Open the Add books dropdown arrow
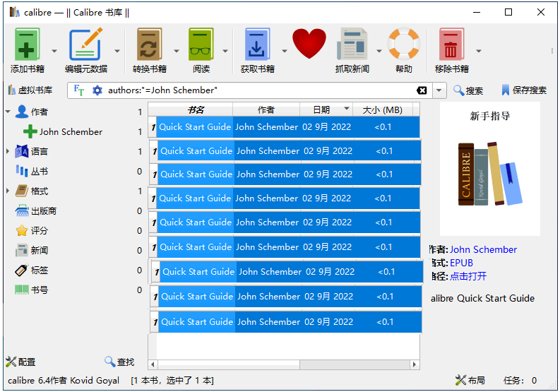This screenshot has height=392, width=560. point(54,51)
